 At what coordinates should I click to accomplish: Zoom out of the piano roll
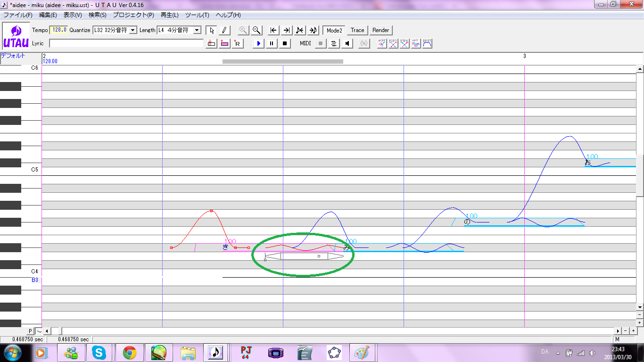click(256, 30)
